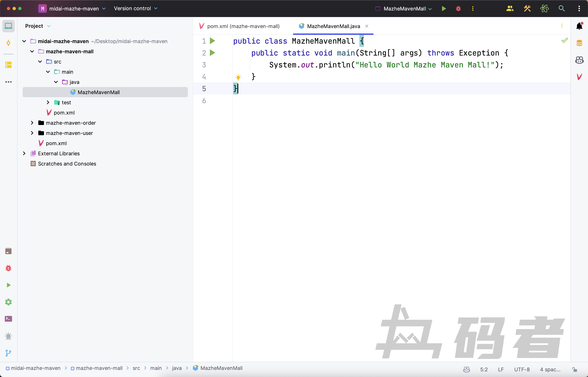Open the Notifications bell icon
This screenshot has width=588, height=377.
click(x=579, y=26)
